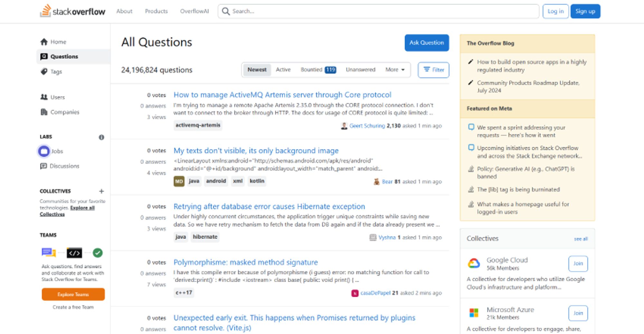Click the Users people icon

coord(44,97)
